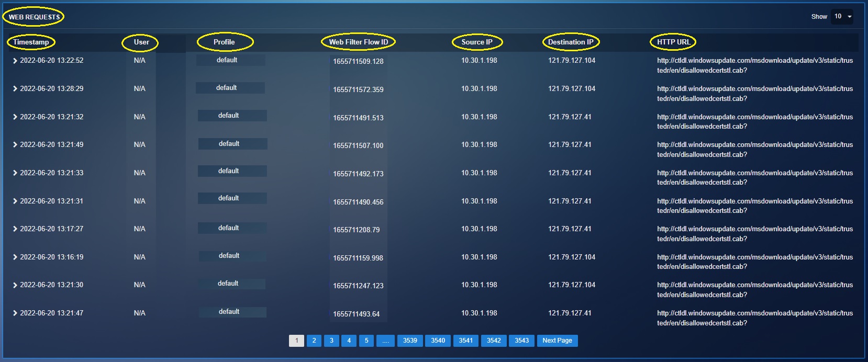Click default profile in 13:22:52 row

227,60
